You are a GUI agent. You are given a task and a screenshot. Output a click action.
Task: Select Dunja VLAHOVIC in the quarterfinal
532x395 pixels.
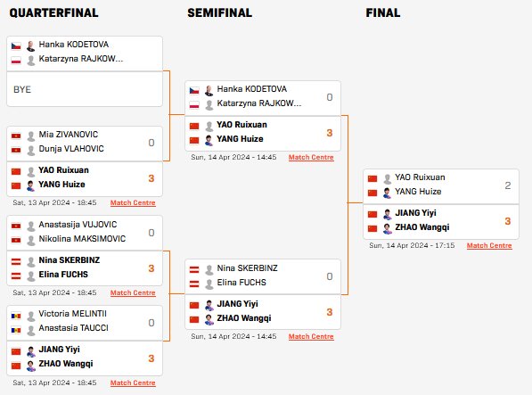(x=71, y=149)
